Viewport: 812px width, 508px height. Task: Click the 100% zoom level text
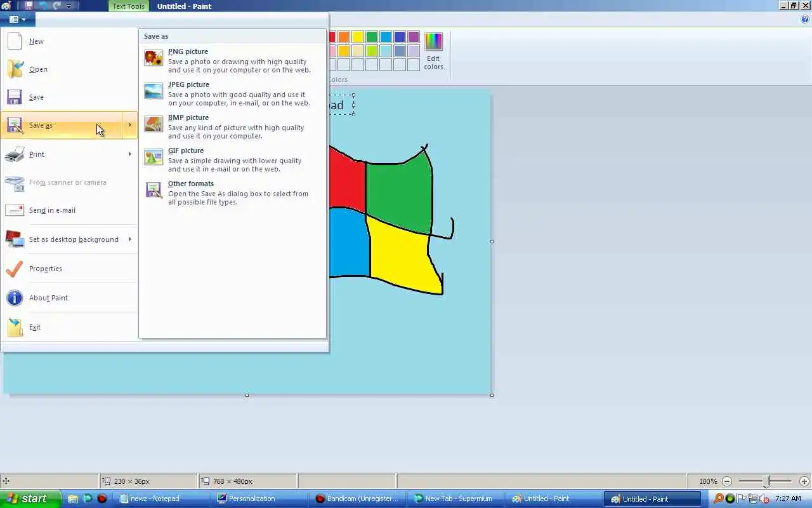(x=708, y=481)
